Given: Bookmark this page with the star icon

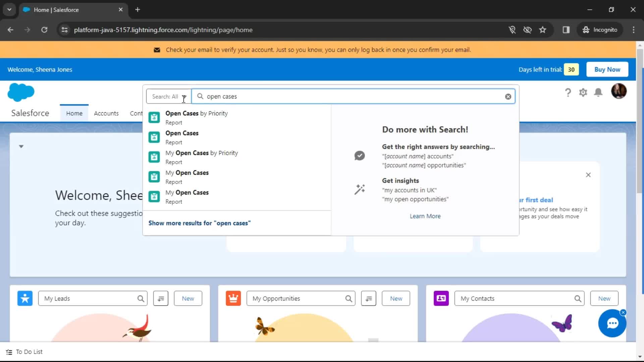Looking at the screenshot, I should coord(543,30).
